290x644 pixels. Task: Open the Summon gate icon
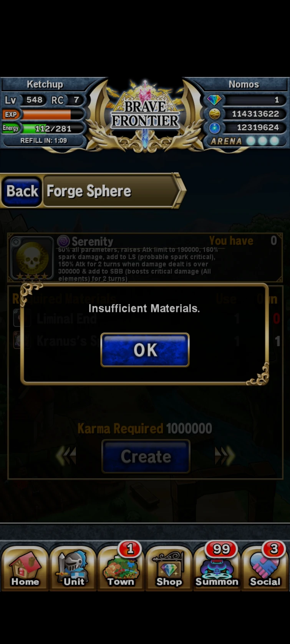tap(217, 567)
